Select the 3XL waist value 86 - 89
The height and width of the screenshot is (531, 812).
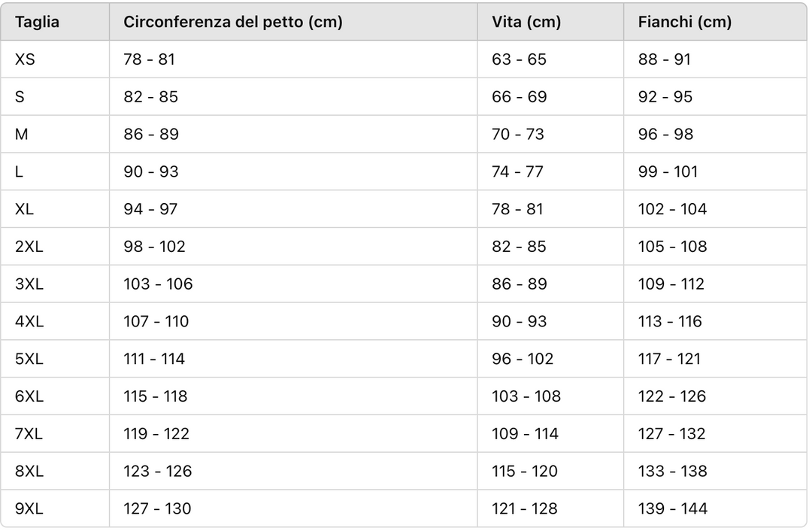click(x=520, y=284)
